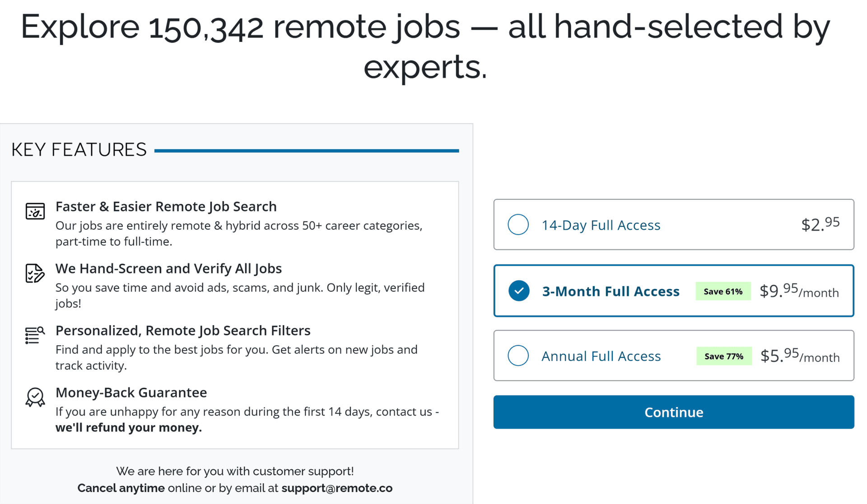This screenshot has width=867, height=504.
Task: Click the Faster Remote Job Search icon
Action: click(x=35, y=211)
